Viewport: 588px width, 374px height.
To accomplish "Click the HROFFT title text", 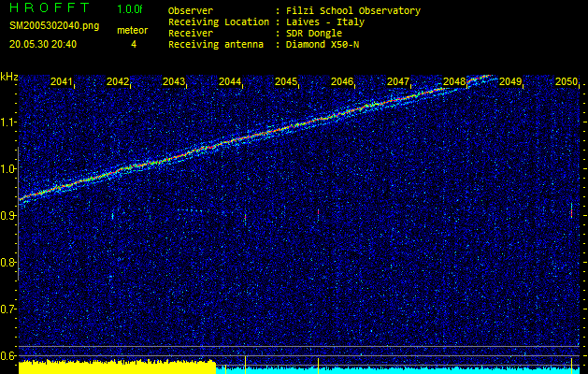I will [50, 7].
